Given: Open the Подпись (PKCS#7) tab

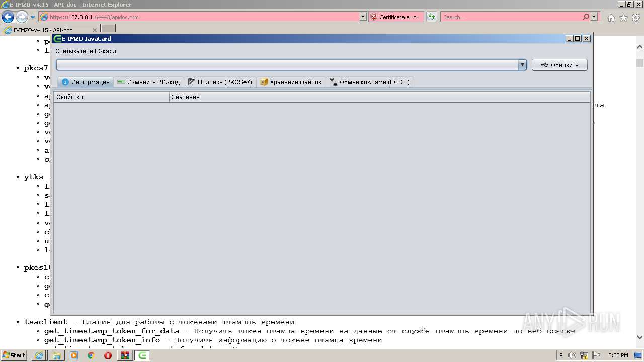Looking at the screenshot, I should pyautogui.click(x=220, y=82).
